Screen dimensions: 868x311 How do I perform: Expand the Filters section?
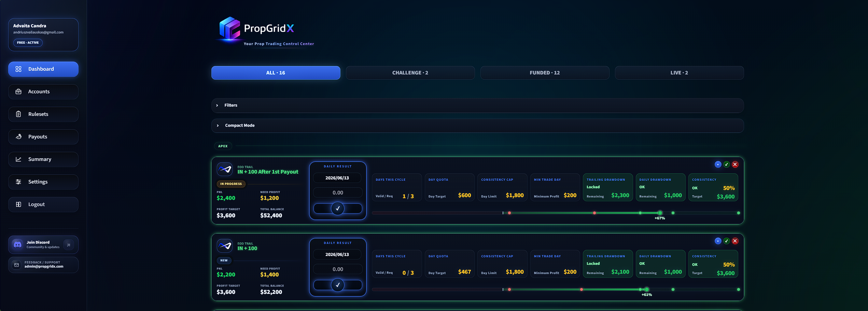pyautogui.click(x=477, y=105)
